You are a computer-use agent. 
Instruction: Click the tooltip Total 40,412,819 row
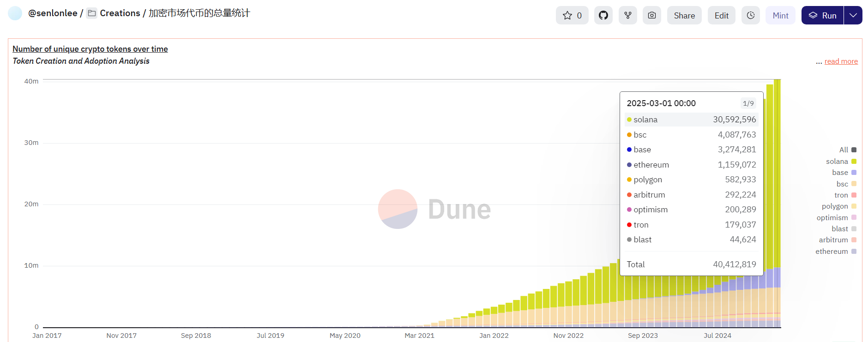[x=692, y=264]
